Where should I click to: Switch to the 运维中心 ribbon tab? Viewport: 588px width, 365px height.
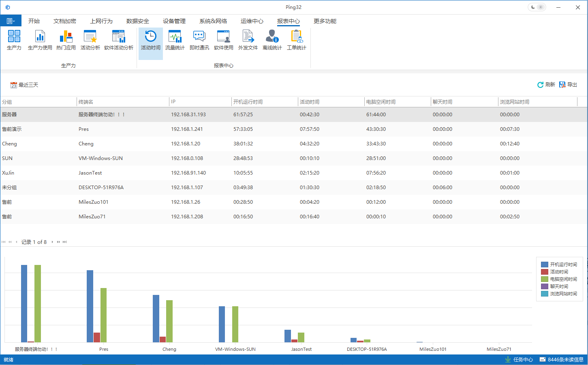(x=252, y=21)
